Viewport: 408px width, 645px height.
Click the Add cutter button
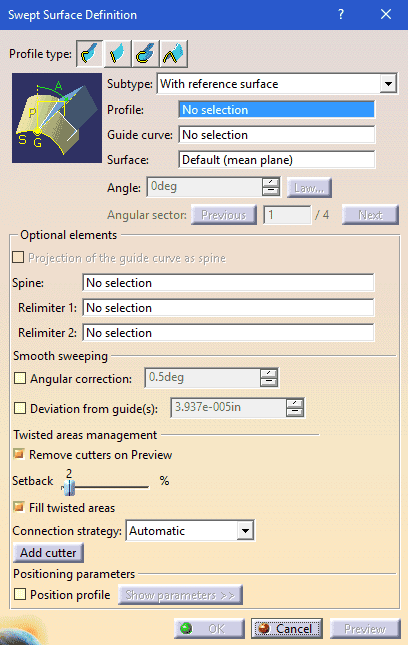(x=49, y=552)
